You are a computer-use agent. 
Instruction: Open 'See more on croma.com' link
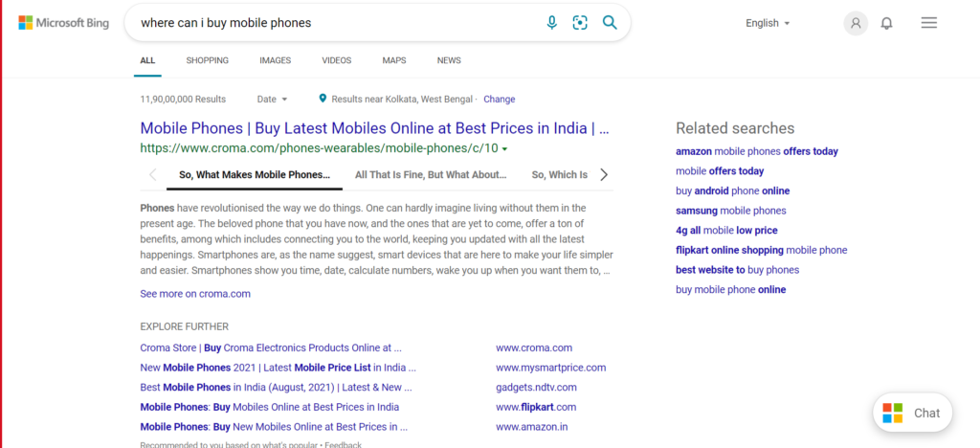pyautogui.click(x=195, y=294)
